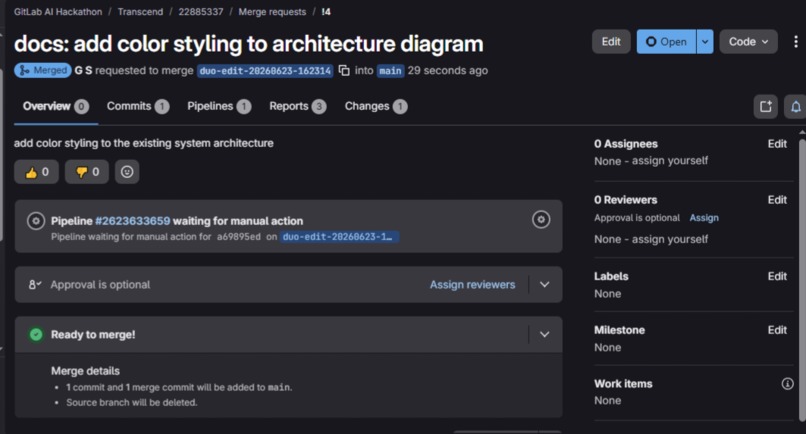
Task: Open pipeline #2623633659 link
Action: (x=133, y=221)
